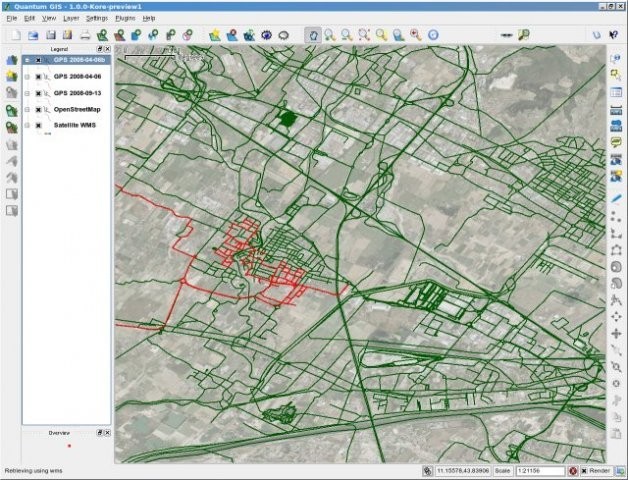Screen dimensions: 628x480
Task: Click the blue circular Refresh icon
Action: coord(433,35)
